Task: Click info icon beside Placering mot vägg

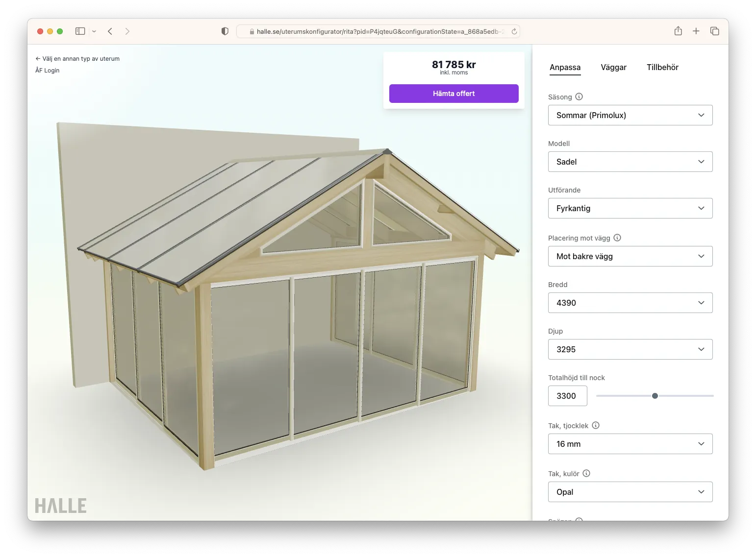Action: [617, 238]
